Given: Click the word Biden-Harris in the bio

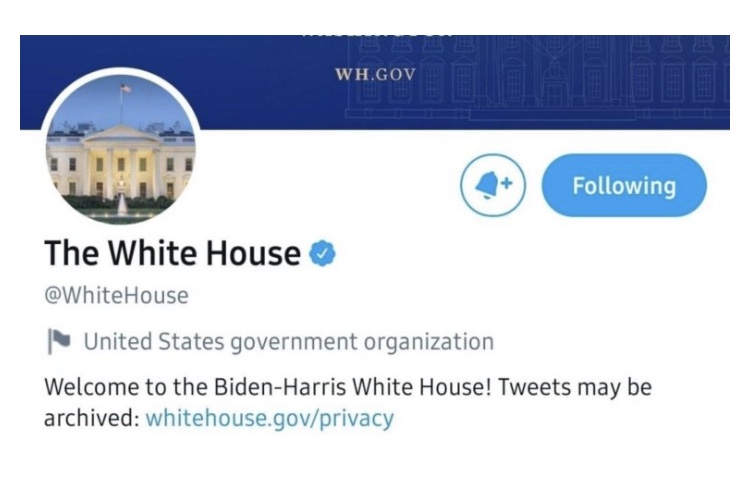Looking at the screenshot, I should pyautogui.click(x=267, y=386).
